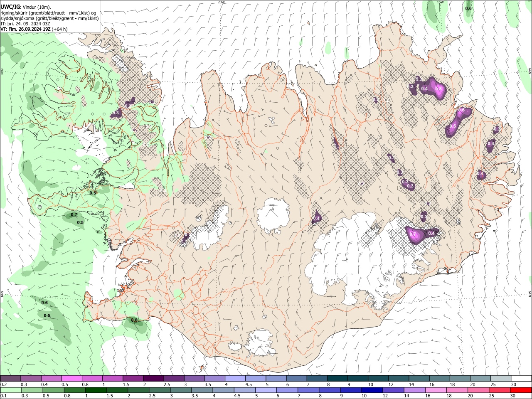Click the dark plum 0.2 snow legend swatch

tap(10, 379)
